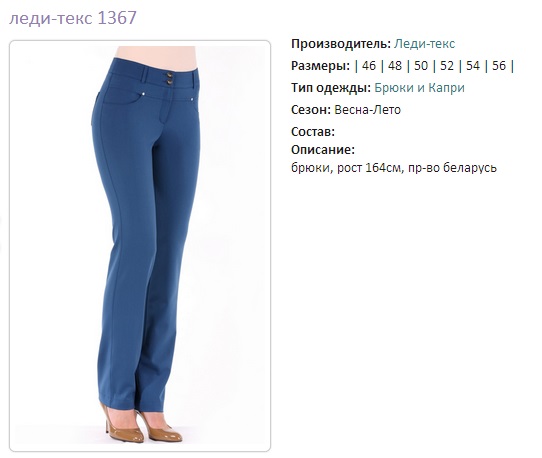Click the Размеры label
Screen dimensions: 542x458
pos(320,66)
